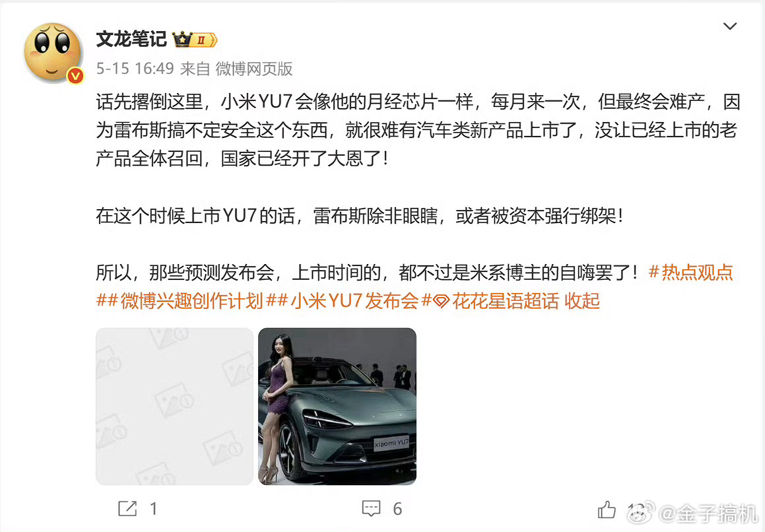Screen dimensions: 765x532
Task: Open the 花花星语超话 super topic
Action: tap(506, 301)
